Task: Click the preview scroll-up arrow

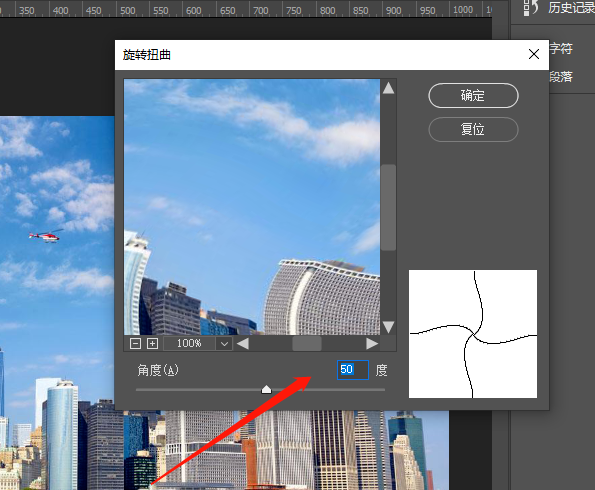Action: coord(388,88)
